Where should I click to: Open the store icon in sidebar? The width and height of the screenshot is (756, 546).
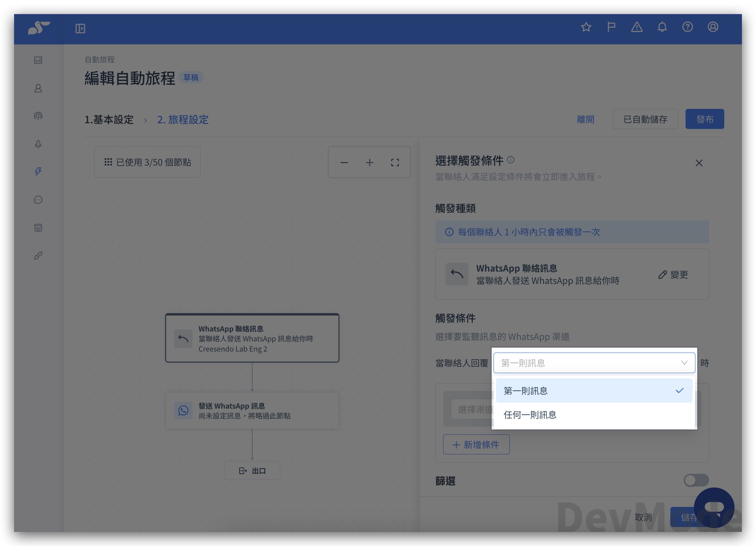[x=38, y=228]
